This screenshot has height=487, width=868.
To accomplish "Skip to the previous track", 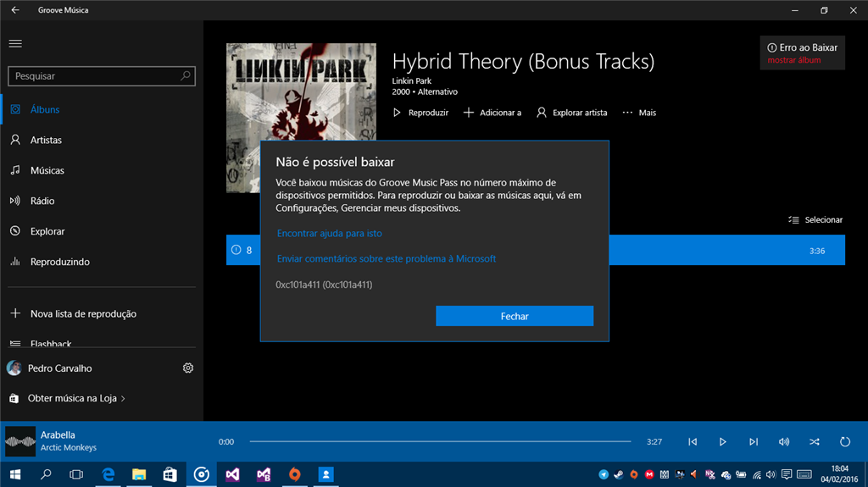I will (x=693, y=441).
